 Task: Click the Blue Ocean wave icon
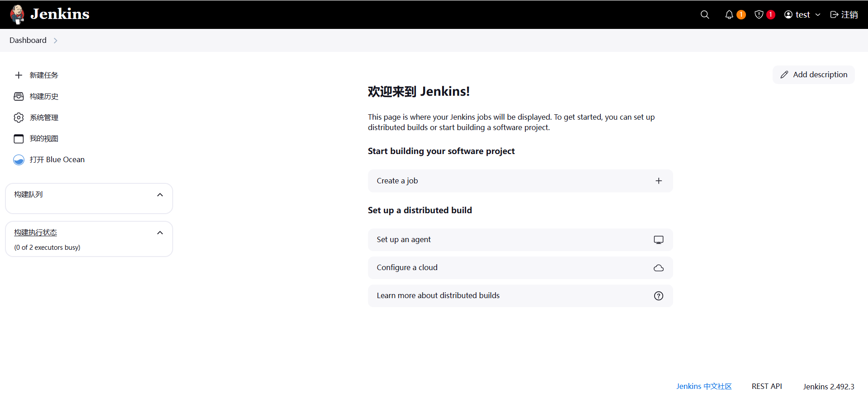pos(19,160)
